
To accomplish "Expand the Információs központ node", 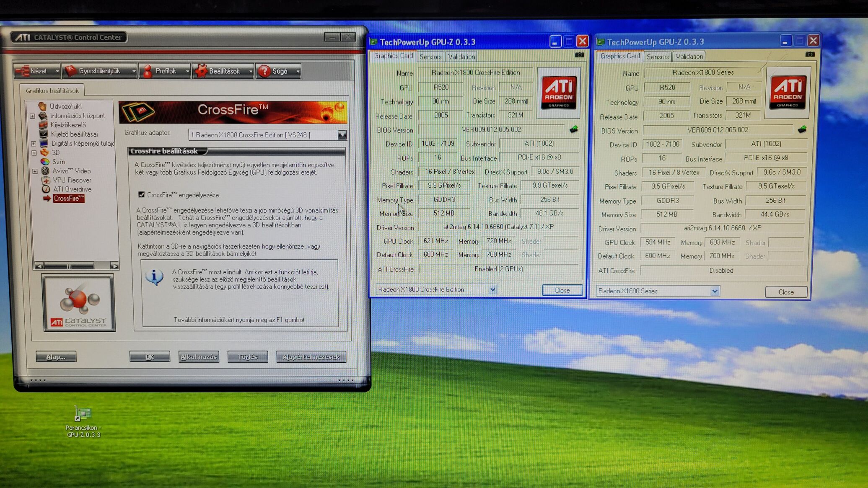I will click(x=33, y=116).
